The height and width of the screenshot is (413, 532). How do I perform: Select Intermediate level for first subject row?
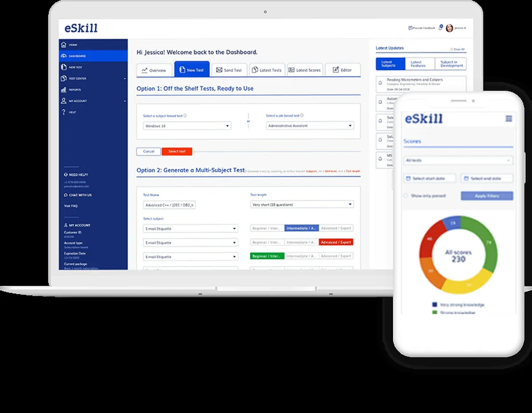[301, 228]
